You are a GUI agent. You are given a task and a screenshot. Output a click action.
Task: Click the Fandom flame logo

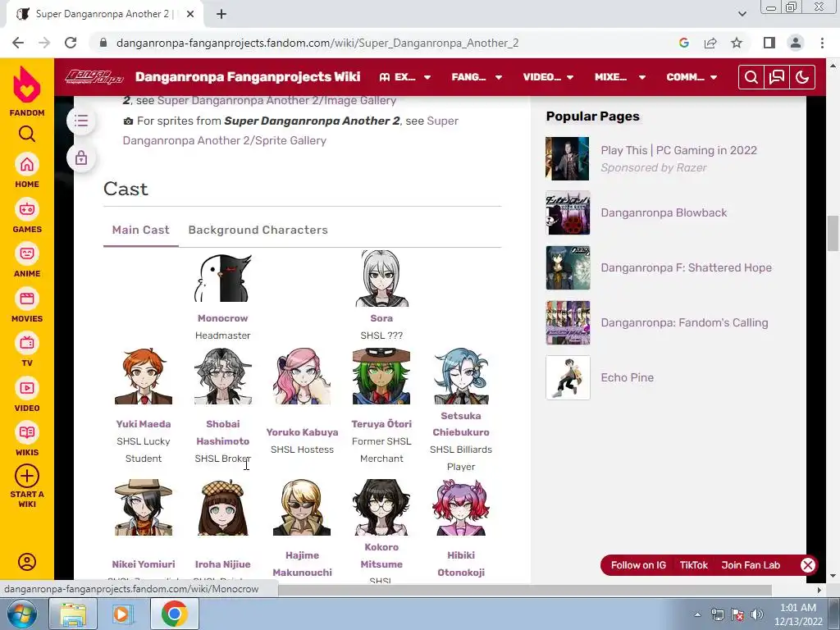27,84
